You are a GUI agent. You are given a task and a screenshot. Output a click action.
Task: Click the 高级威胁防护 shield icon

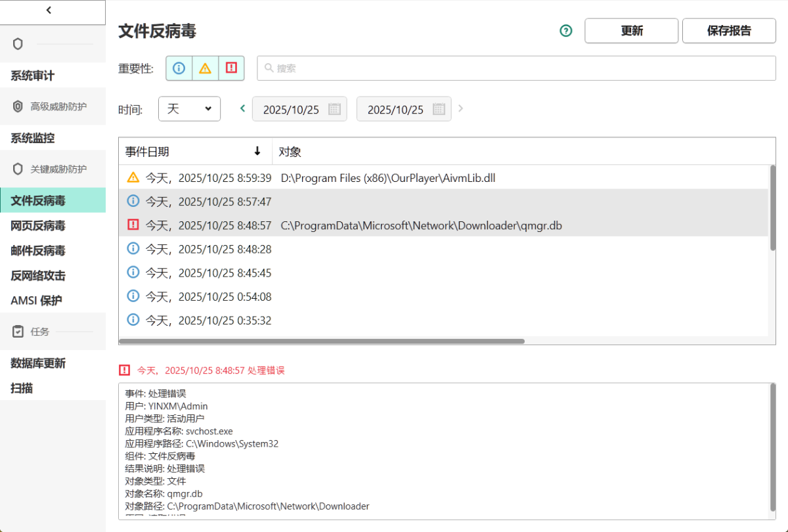point(18,106)
